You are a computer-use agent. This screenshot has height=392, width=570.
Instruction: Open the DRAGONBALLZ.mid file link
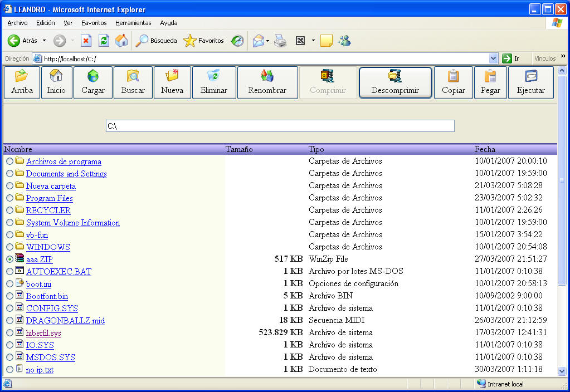coord(65,321)
